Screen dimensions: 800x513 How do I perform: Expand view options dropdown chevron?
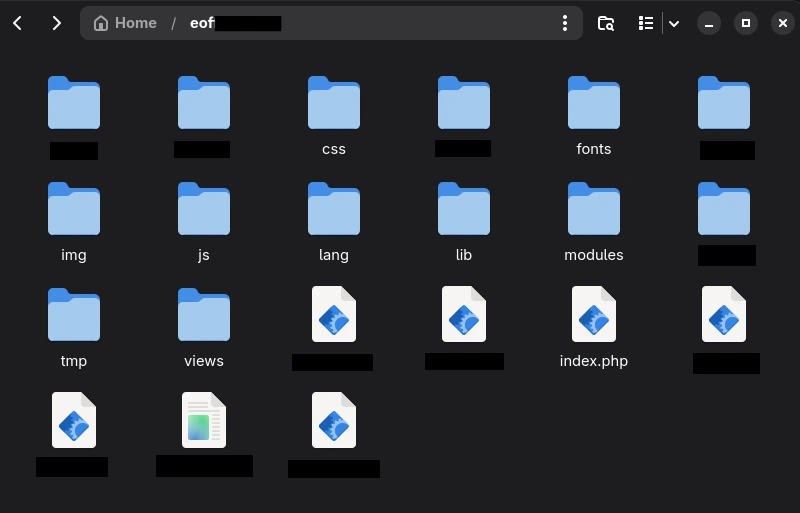pos(674,23)
